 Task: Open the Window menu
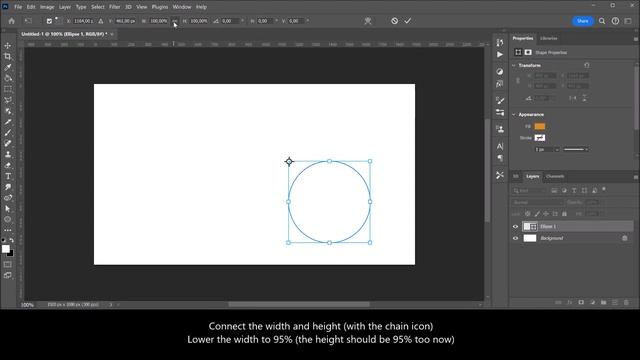tap(182, 7)
